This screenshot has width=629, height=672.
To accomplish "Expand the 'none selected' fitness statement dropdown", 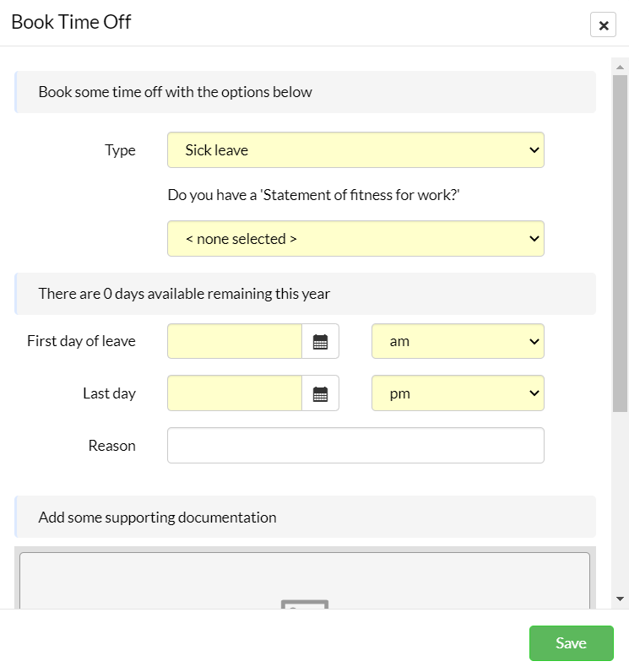I will 355,239.
